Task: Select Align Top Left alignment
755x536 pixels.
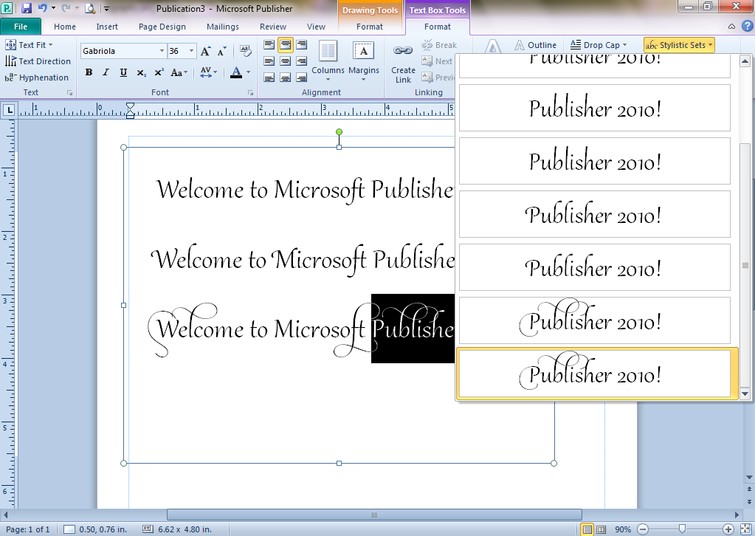Action: point(270,45)
